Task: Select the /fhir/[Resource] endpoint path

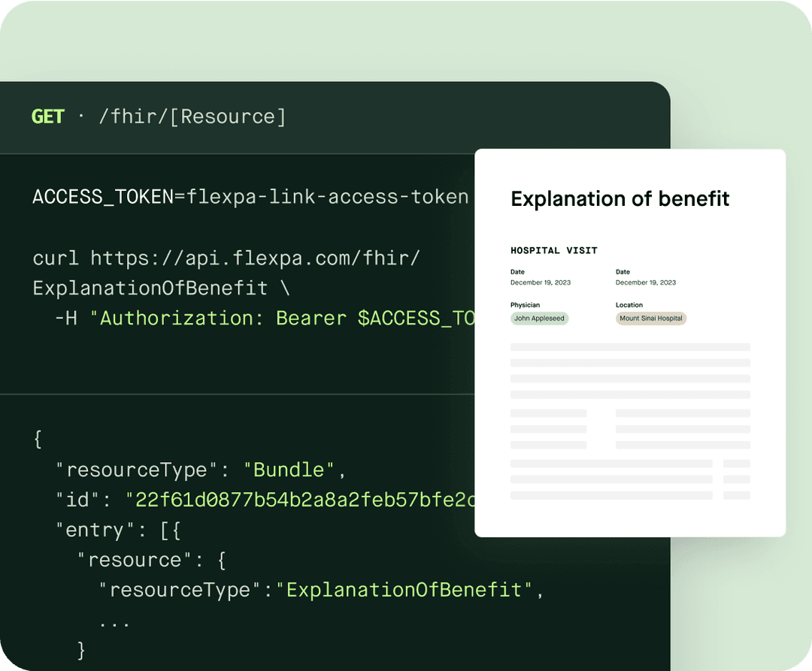Action: tap(192, 116)
